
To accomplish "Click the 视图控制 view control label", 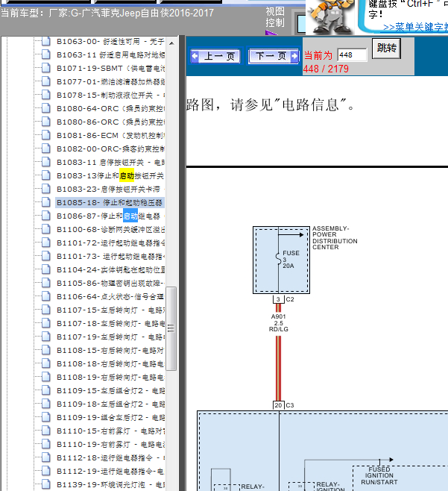I will click(275, 17).
